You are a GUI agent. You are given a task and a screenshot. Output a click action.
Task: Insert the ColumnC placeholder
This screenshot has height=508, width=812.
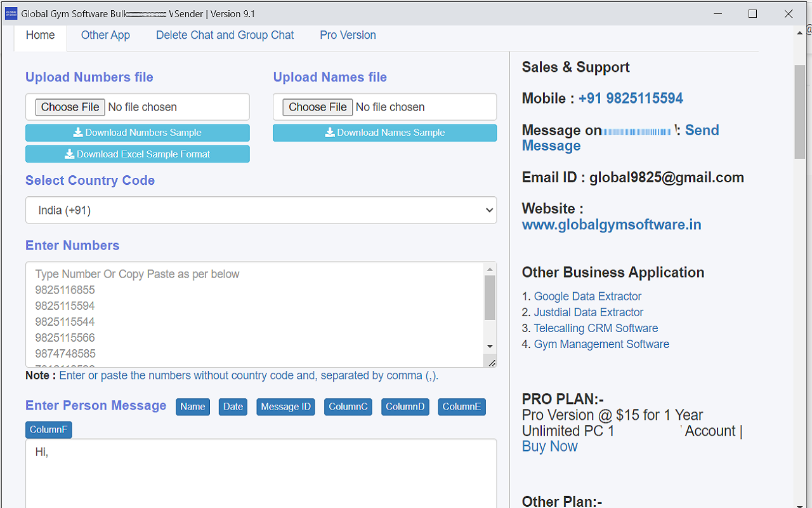pyautogui.click(x=348, y=406)
